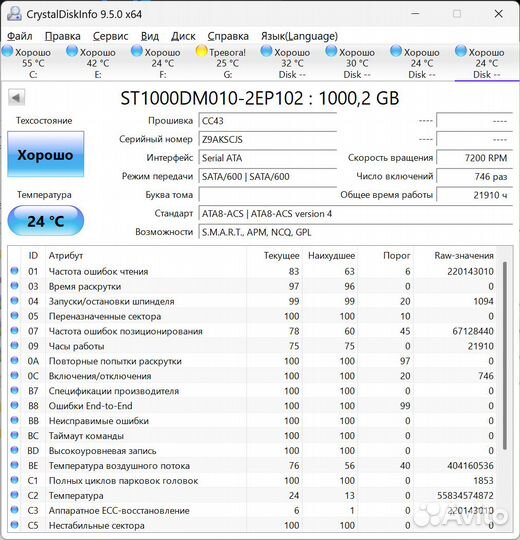Open the Файл menu
The image size is (520, 540).
[x=20, y=36]
